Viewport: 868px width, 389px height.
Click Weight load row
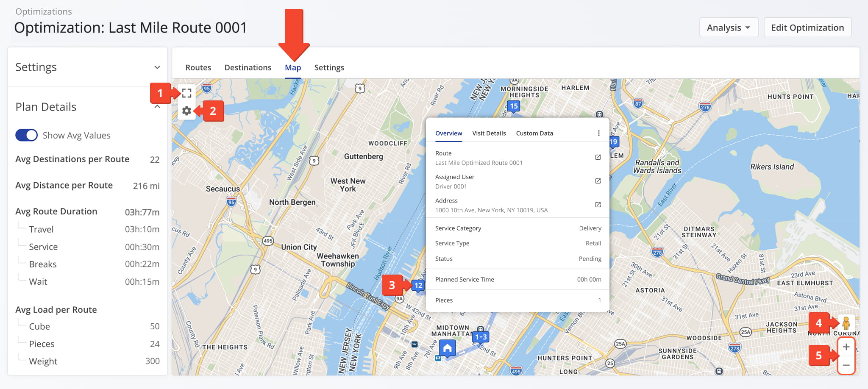tap(94, 361)
